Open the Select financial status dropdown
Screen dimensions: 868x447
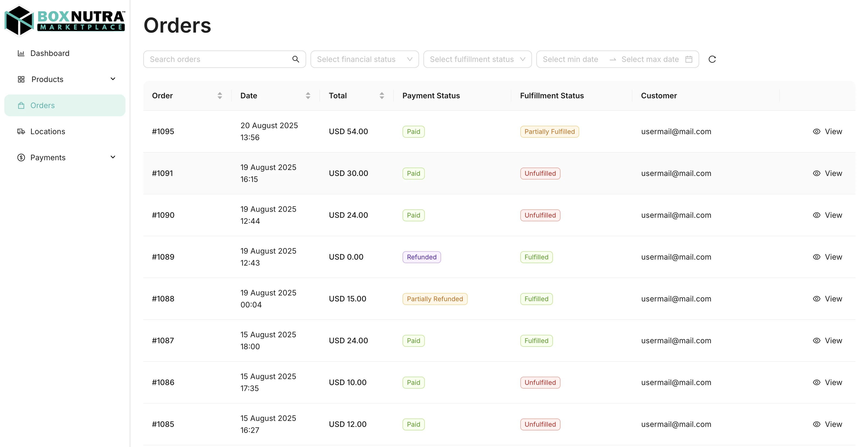click(x=365, y=59)
